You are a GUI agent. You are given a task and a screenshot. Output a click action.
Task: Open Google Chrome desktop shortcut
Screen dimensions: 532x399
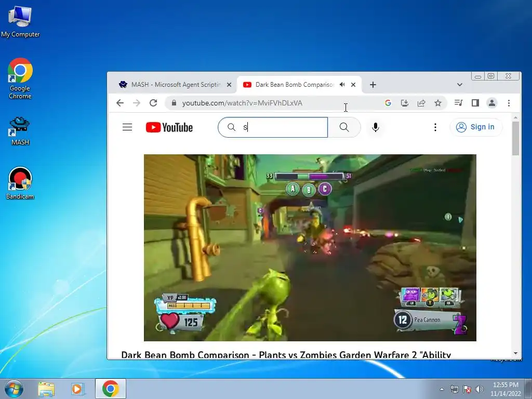click(20, 79)
